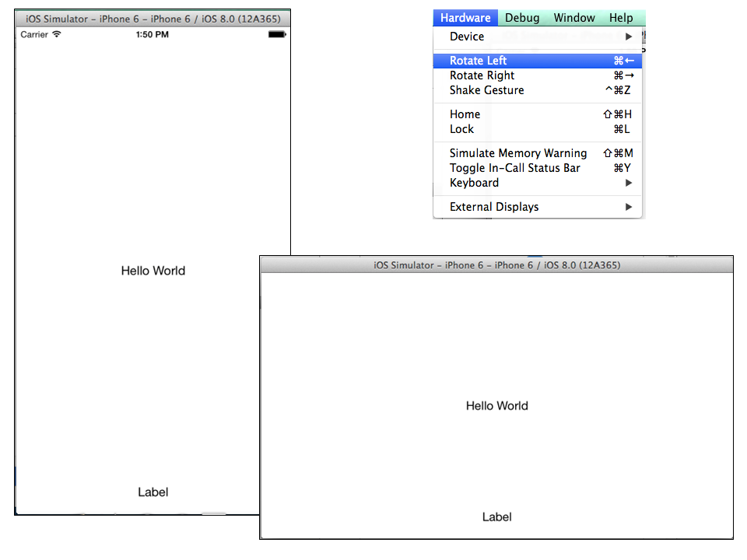Select Lock from the Hardware menu

click(461, 129)
